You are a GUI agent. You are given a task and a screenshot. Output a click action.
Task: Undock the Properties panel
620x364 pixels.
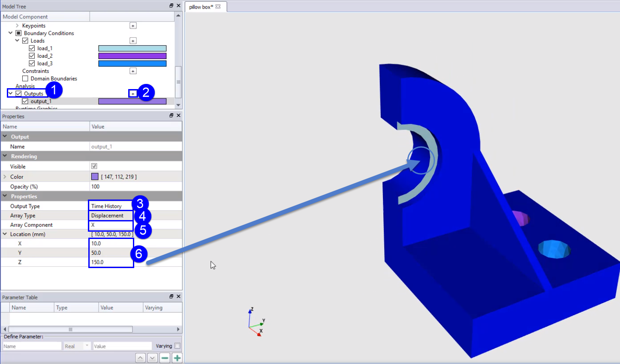(172, 116)
